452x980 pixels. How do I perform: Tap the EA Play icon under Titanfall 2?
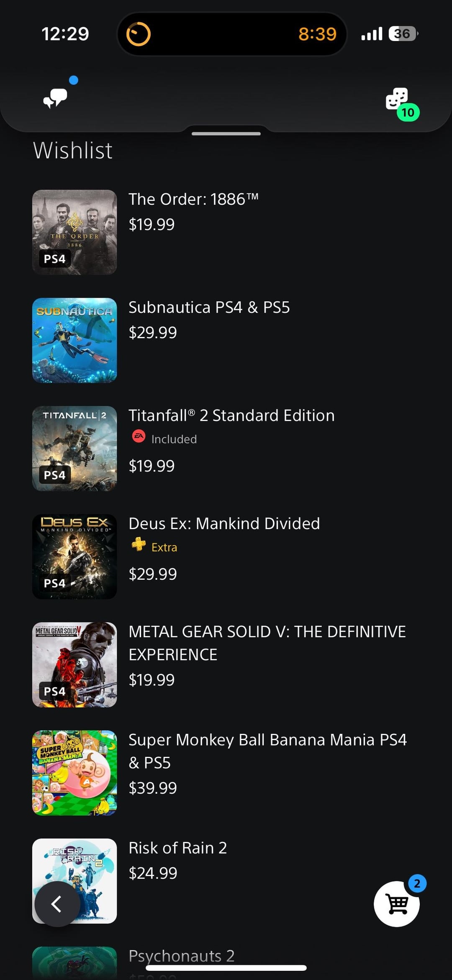[x=139, y=437]
